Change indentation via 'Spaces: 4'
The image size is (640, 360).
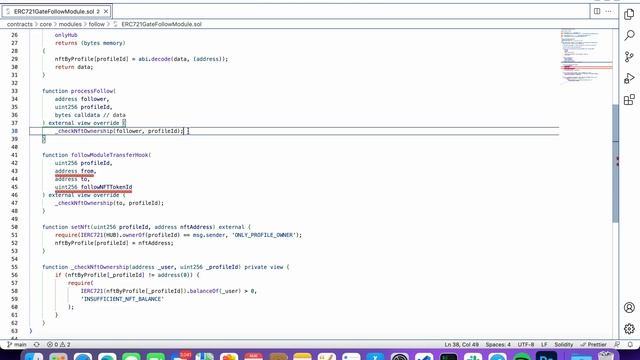[x=498, y=344]
